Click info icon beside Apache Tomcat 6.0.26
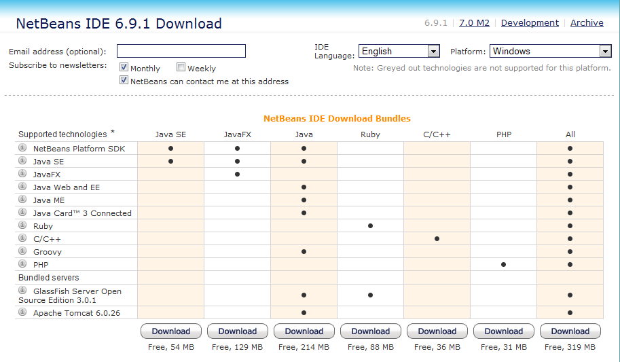This screenshot has width=620, height=364. pyautogui.click(x=22, y=312)
